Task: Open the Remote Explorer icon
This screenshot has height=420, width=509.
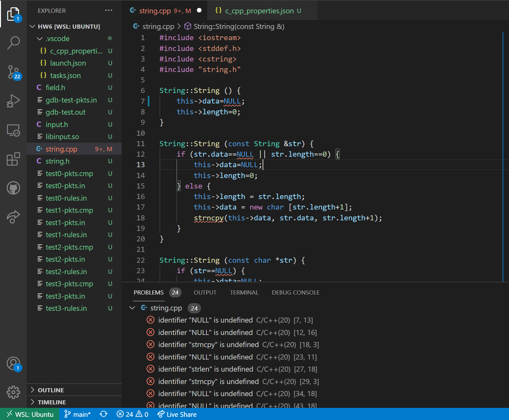Action: (13, 130)
